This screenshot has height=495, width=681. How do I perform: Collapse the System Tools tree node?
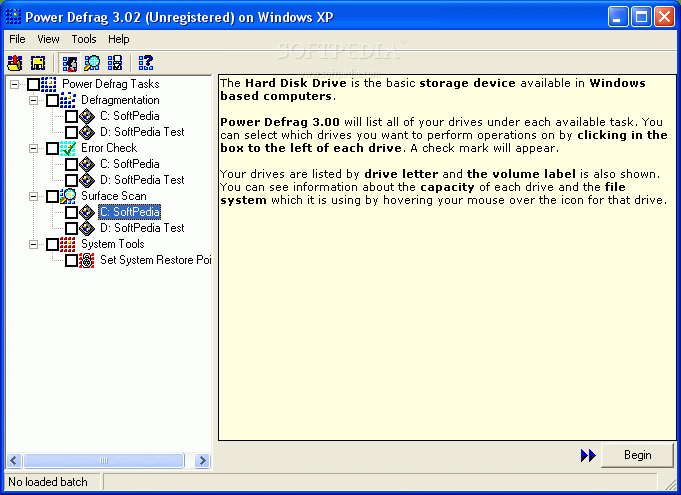click(x=33, y=244)
